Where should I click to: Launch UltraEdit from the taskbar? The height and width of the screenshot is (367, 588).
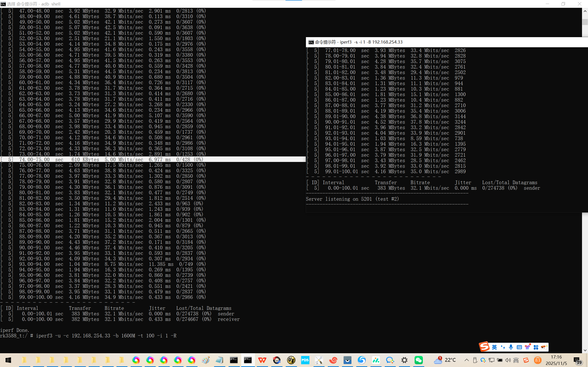(x=291, y=360)
